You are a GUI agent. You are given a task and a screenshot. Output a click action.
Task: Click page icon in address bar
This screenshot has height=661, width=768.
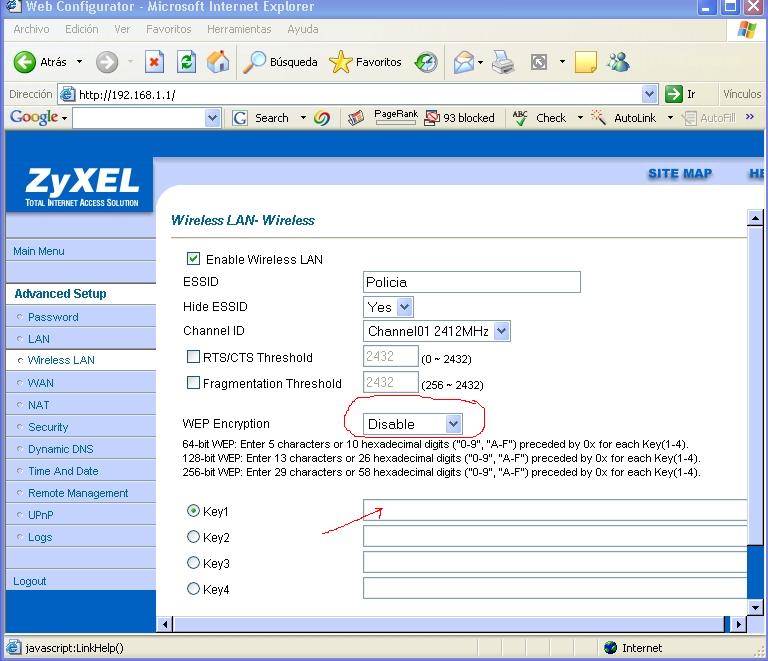[x=68, y=94]
